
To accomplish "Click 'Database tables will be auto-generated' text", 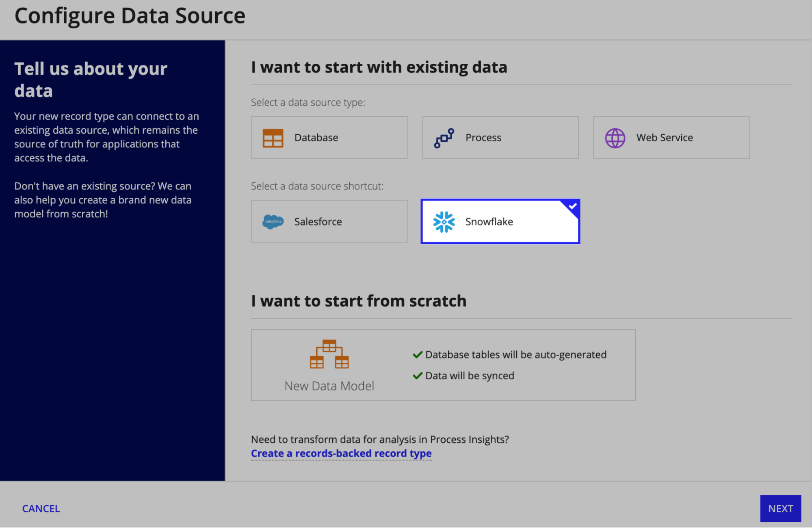I will click(516, 355).
